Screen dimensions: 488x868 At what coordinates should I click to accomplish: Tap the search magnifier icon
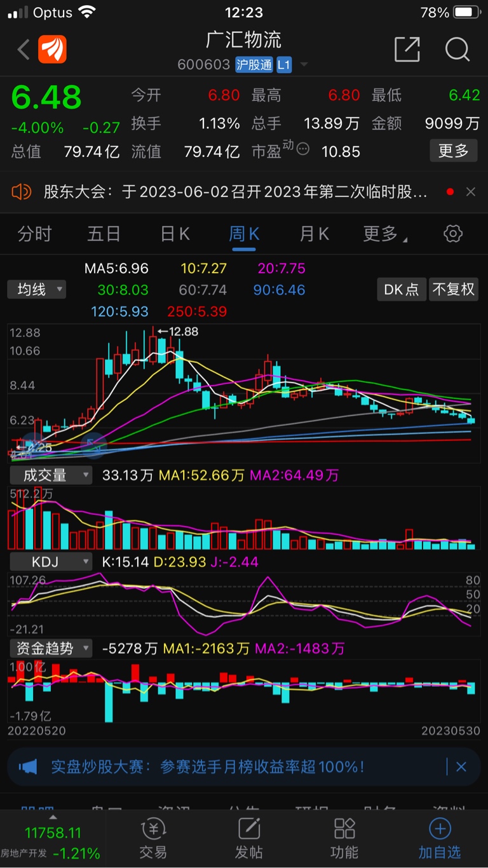[457, 50]
